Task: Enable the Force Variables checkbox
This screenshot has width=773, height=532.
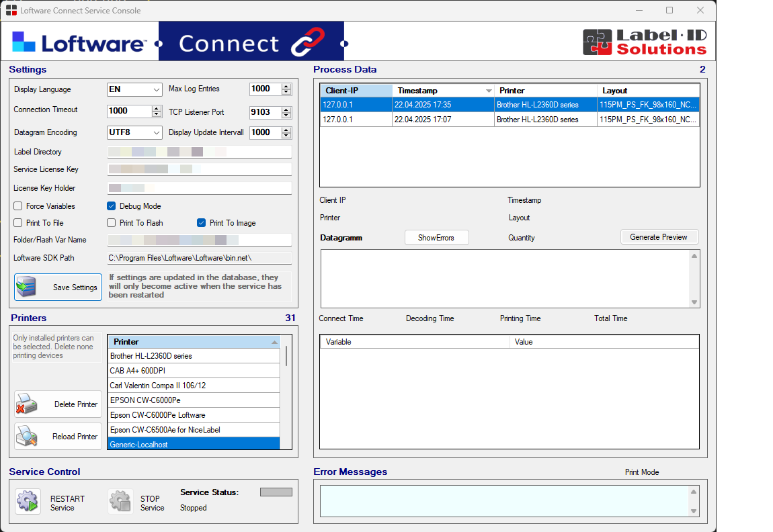Action: pos(18,206)
